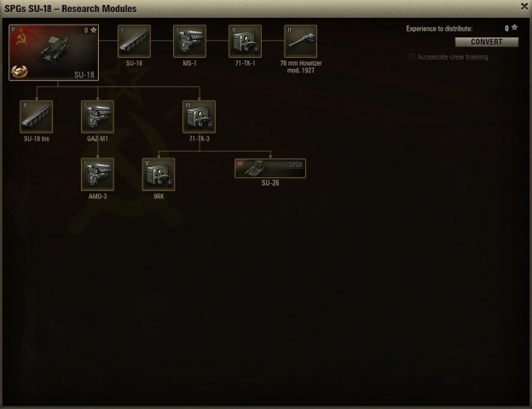The height and width of the screenshot is (409, 532).
Task: Close the Research Modules window
Action: (524, 7)
